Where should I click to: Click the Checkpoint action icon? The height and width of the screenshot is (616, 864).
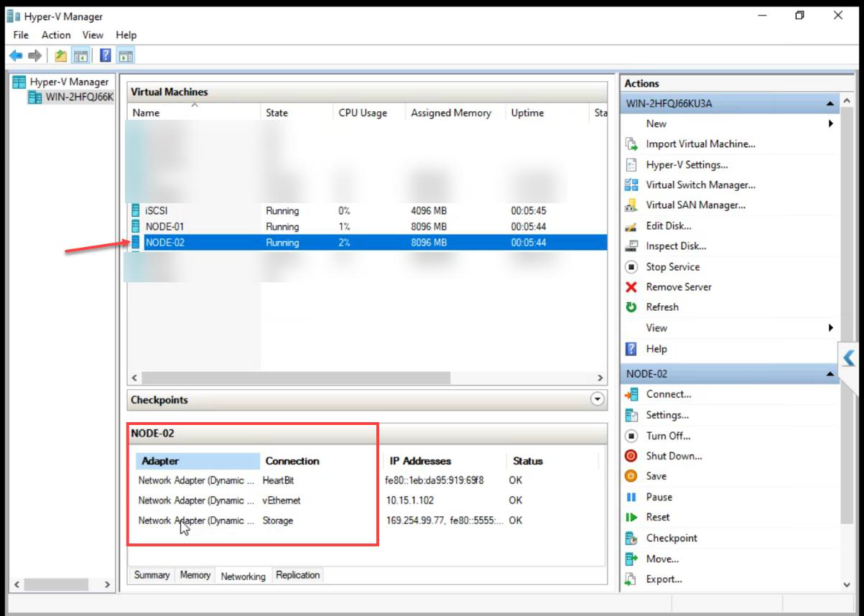pos(631,538)
